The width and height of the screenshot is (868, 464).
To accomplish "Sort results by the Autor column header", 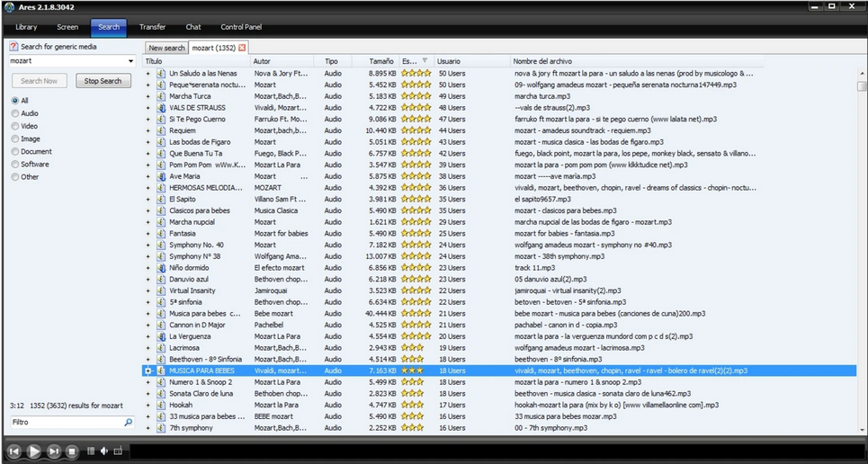I will point(282,61).
